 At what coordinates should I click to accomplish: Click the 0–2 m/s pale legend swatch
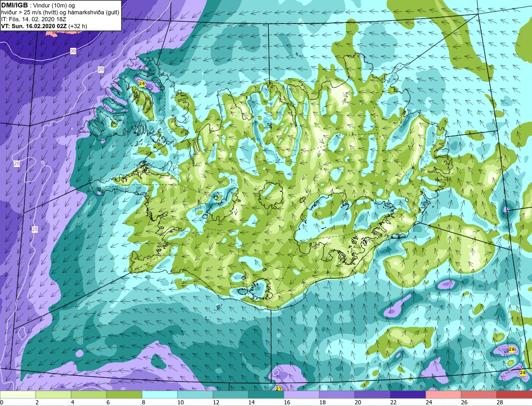(18, 395)
